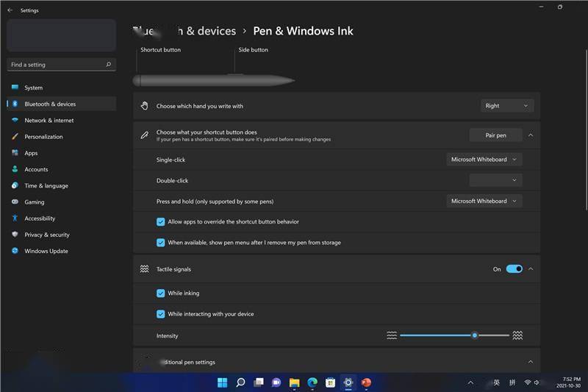
Task: Open Windows Update settings
Action: [62, 251]
